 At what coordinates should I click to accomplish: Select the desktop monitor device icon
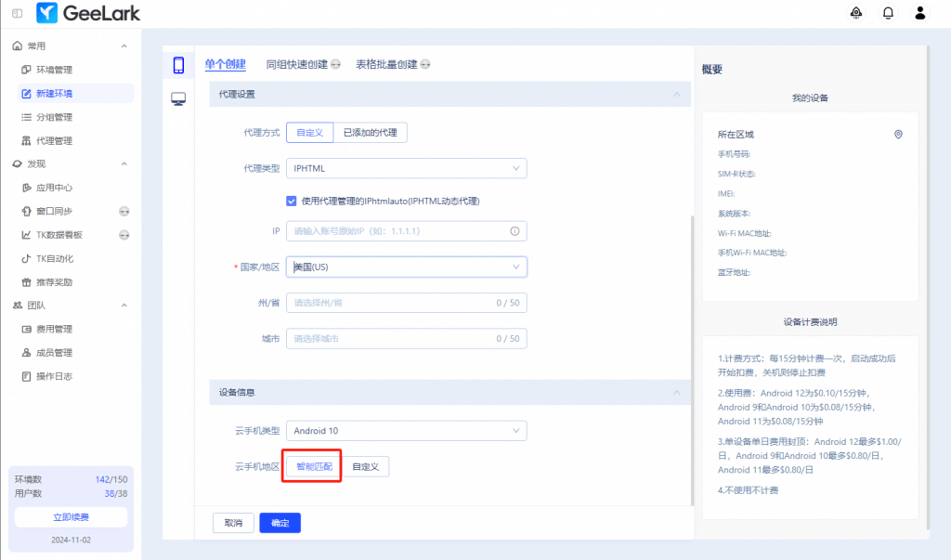click(178, 98)
